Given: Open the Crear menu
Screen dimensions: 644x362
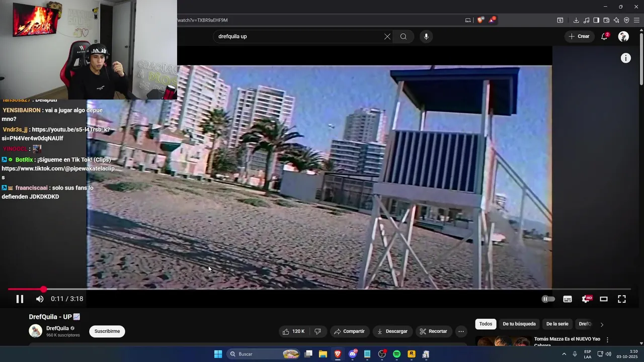Looking at the screenshot, I should [x=579, y=36].
